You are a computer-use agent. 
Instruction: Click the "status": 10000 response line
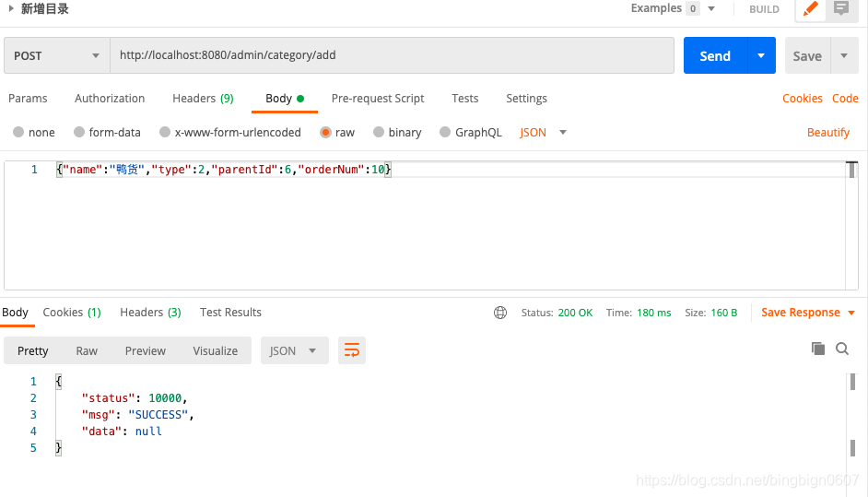tap(135, 397)
